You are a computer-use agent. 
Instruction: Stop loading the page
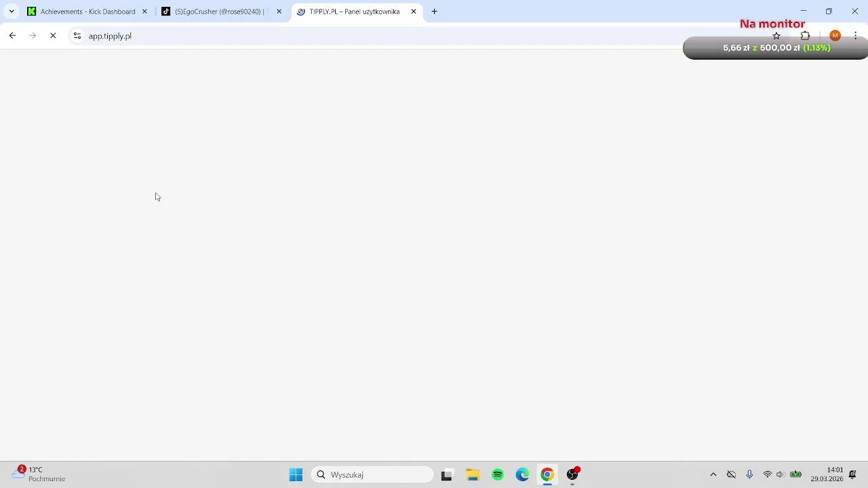(53, 36)
